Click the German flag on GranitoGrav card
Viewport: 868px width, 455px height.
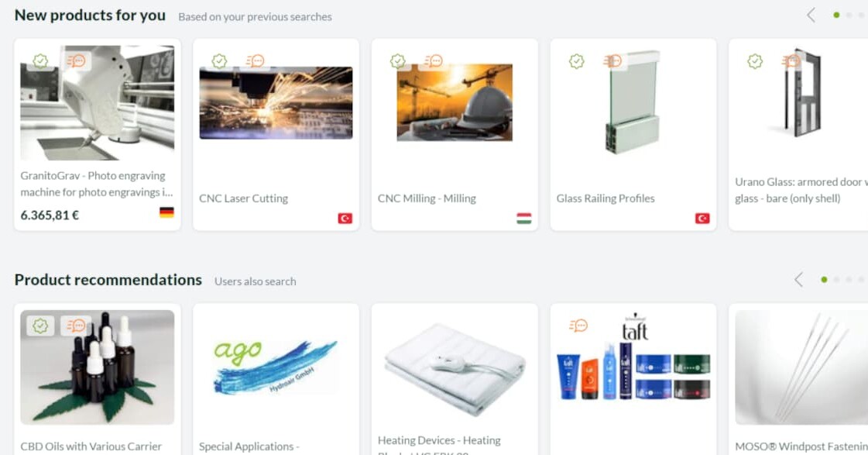click(x=166, y=212)
